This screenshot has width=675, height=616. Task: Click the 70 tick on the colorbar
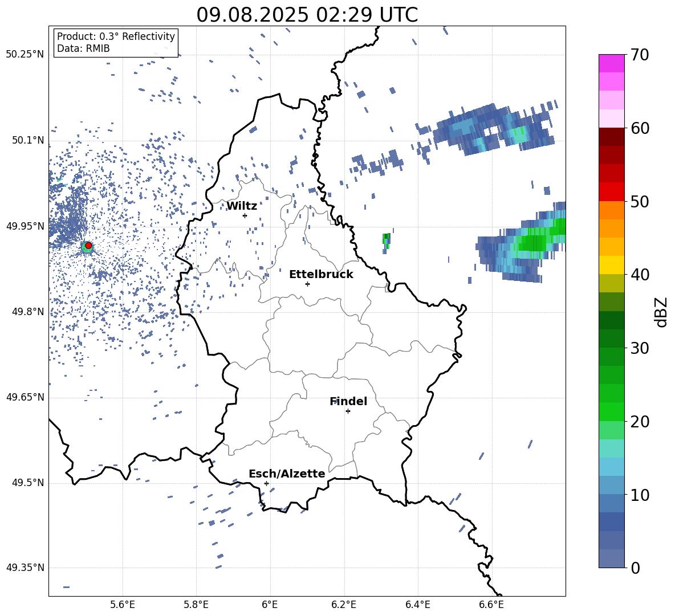point(640,55)
